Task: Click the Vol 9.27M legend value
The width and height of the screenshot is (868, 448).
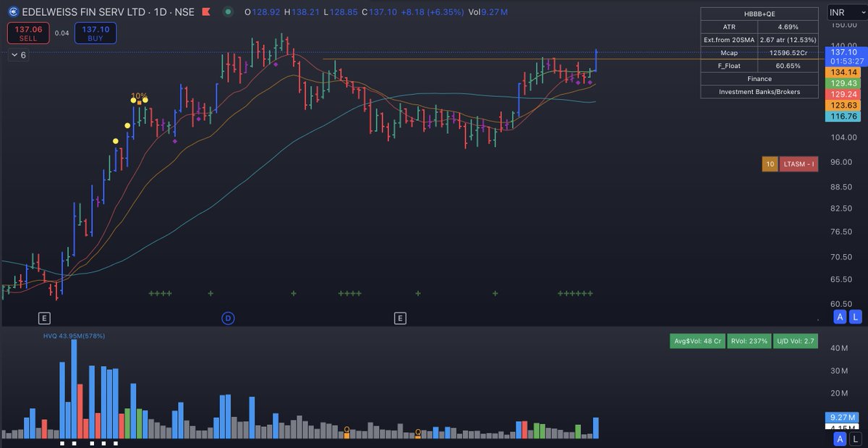Action: tap(488, 12)
